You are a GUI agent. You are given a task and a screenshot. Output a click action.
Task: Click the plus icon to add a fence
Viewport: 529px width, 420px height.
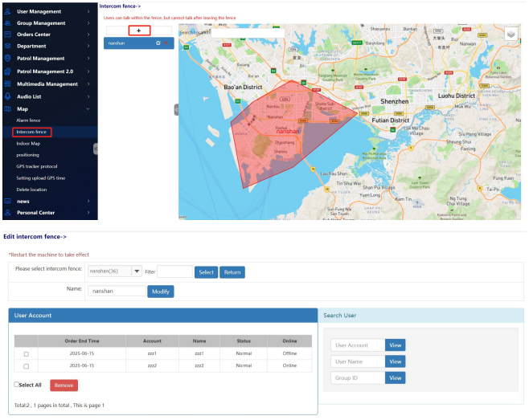[139, 30]
